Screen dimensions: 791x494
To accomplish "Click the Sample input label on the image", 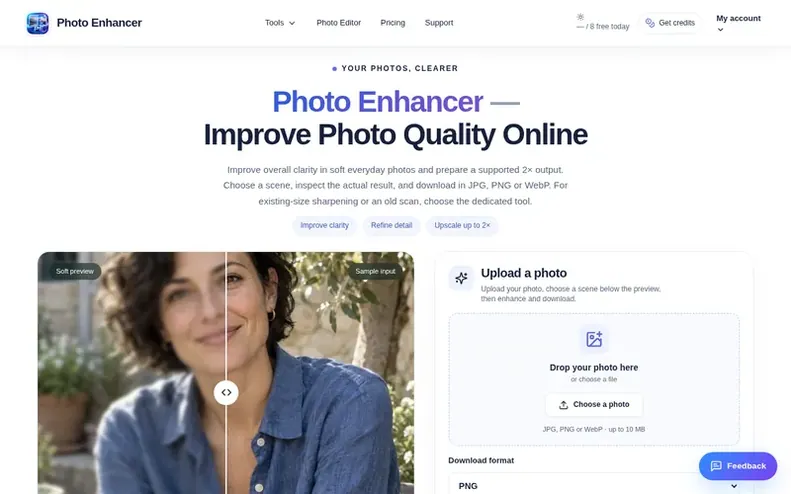I will click(375, 271).
